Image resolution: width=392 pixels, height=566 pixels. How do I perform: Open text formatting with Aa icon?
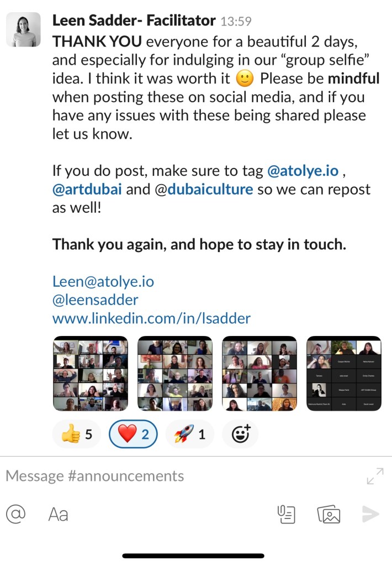pos(58,515)
